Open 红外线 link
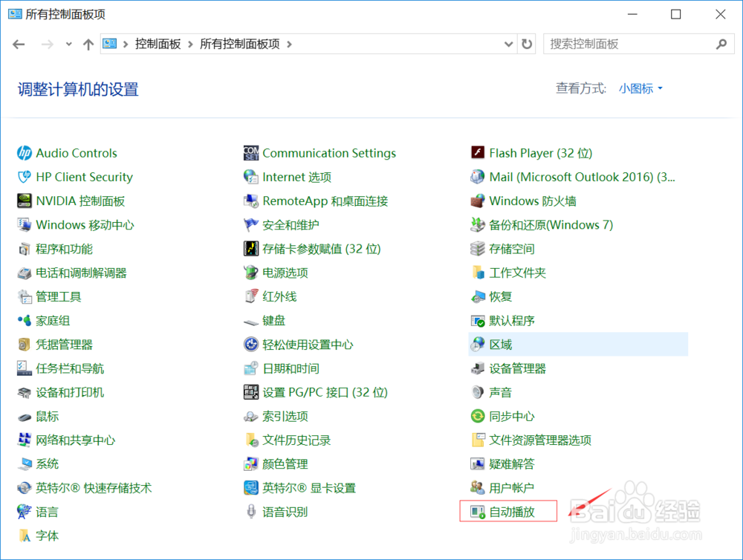The image size is (743, 560). [279, 296]
